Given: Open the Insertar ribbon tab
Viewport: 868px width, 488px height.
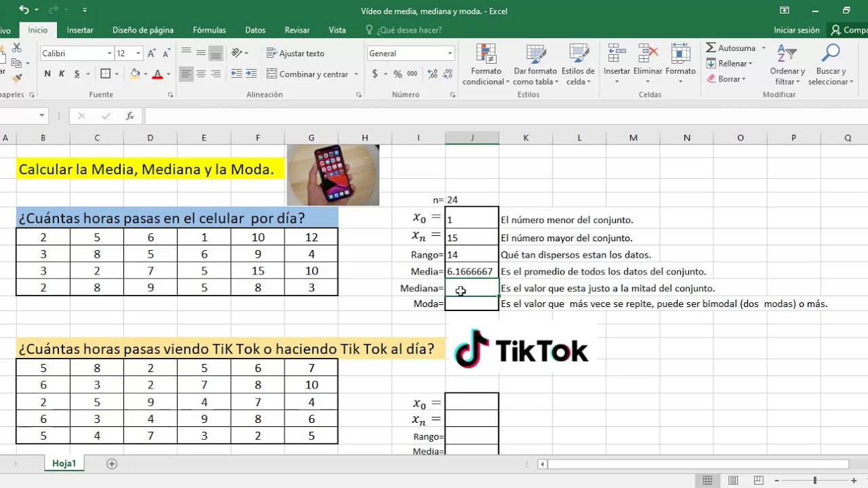Looking at the screenshot, I should [x=80, y=30].
